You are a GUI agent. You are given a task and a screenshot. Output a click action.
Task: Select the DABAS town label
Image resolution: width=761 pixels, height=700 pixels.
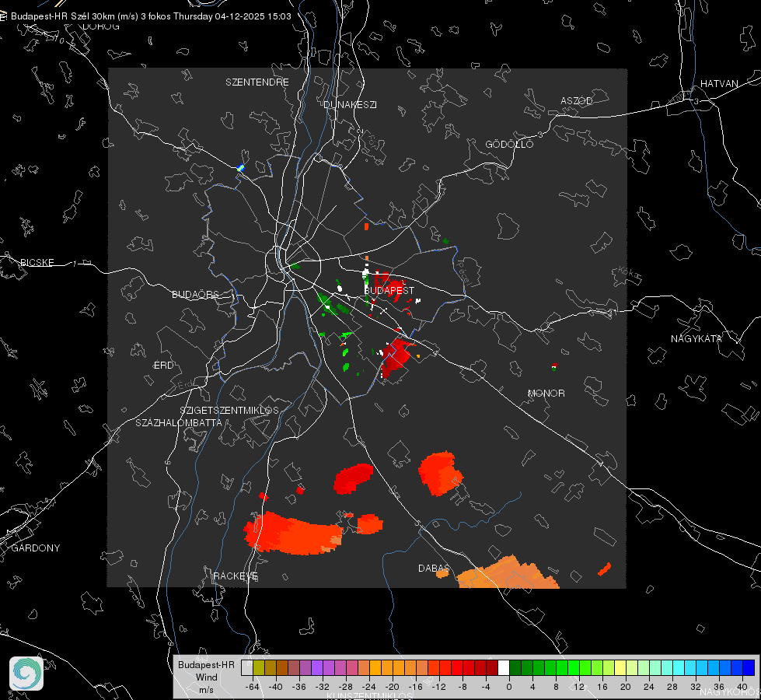pyautogui.click(x=434, y=568)
